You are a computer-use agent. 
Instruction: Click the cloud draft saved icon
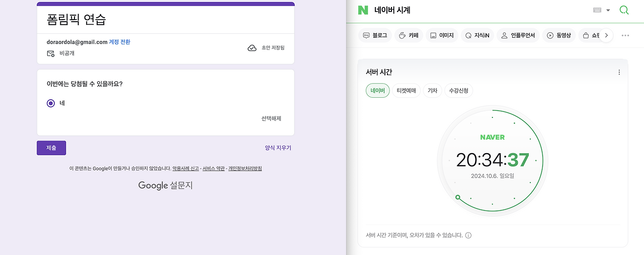click(252, 48)
